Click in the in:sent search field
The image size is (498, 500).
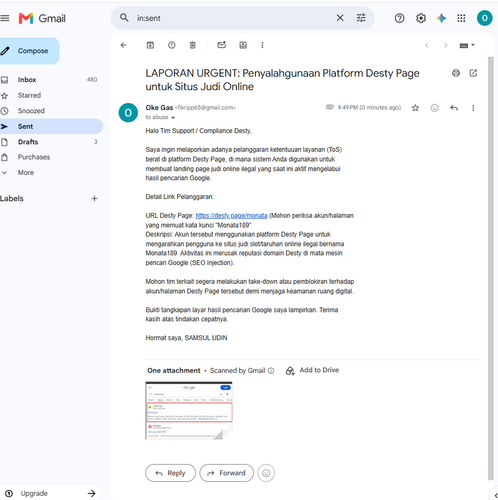pos(233,18)
